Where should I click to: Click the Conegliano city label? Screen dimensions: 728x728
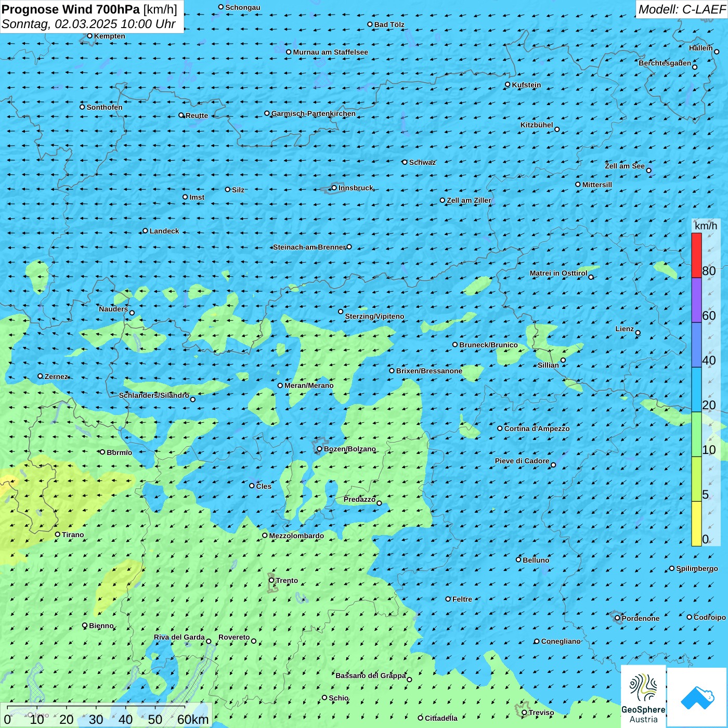tap(561, 641)
